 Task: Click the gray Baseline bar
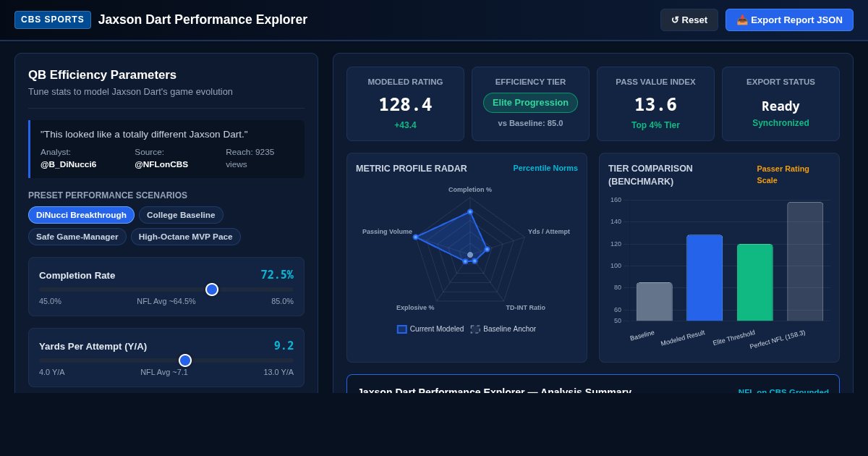click(654, 302)
